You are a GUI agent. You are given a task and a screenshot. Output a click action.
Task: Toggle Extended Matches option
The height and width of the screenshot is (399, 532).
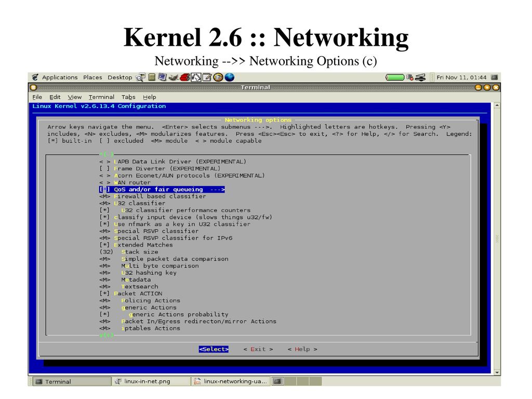point(136,245)
